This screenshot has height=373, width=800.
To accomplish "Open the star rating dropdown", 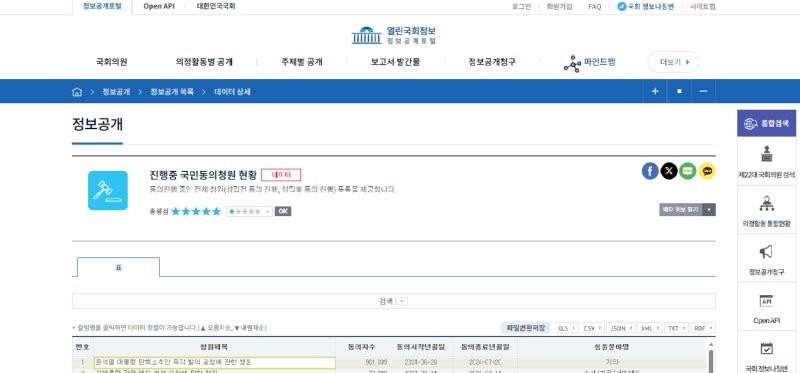I will point(249,211).
